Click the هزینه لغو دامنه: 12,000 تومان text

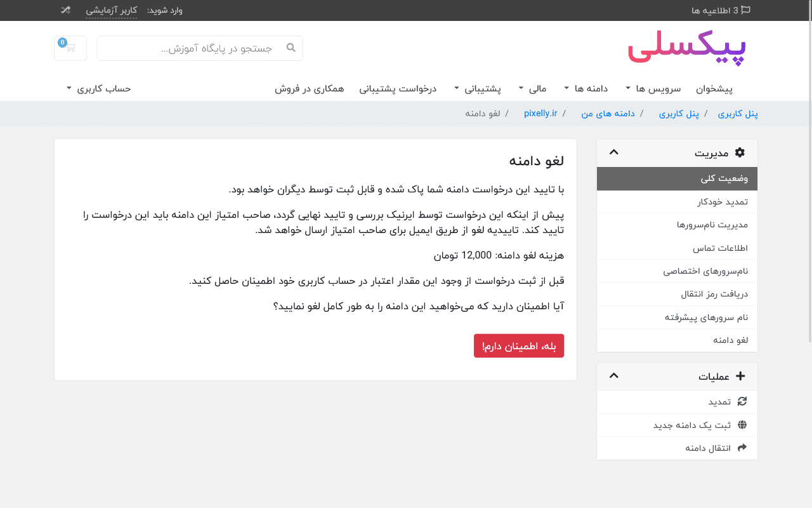pyautogui.click(x=499, y=256)
